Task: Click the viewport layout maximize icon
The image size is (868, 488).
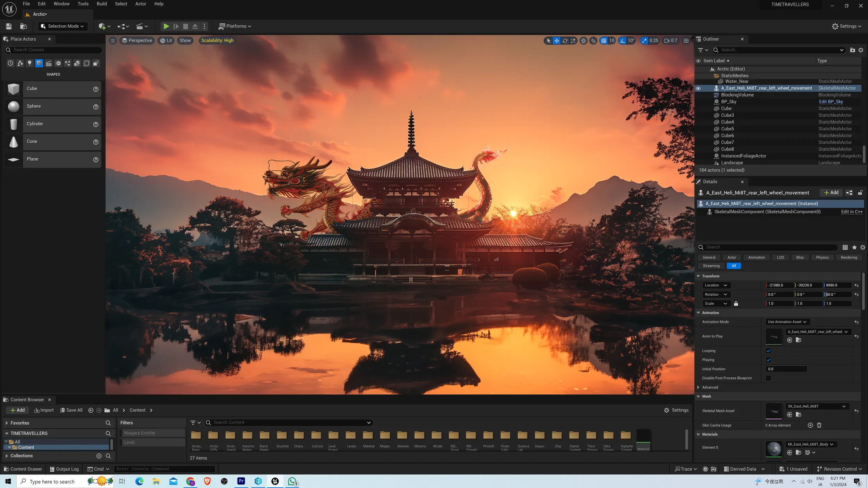Action: pos(686,41)
